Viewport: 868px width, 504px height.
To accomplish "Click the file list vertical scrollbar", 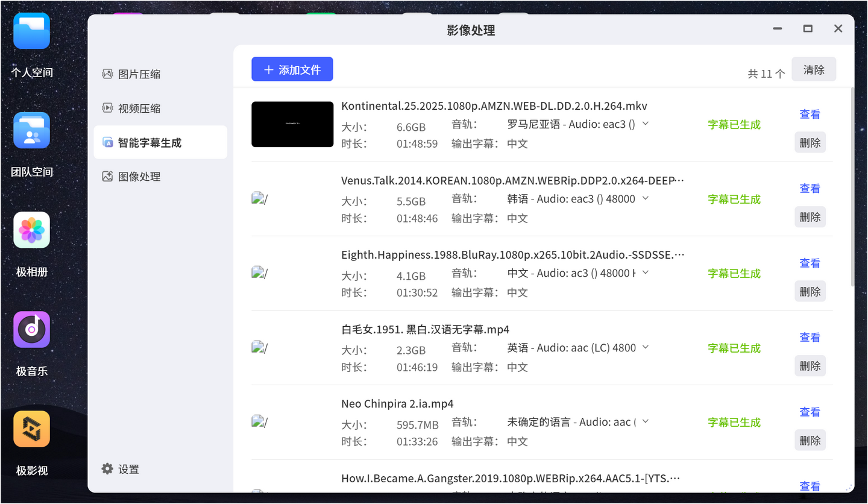I will (852, 187).
